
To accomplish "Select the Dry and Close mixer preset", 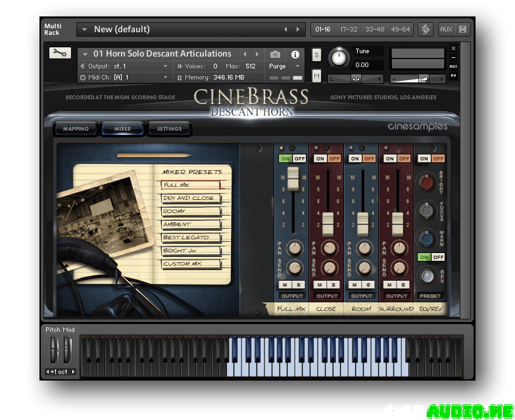I will click(191, 198).
